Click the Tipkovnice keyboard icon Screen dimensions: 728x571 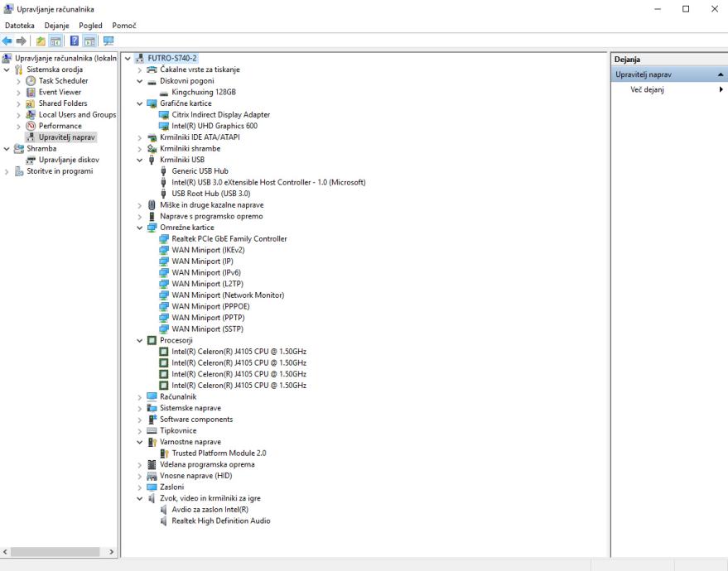[152, 430]
